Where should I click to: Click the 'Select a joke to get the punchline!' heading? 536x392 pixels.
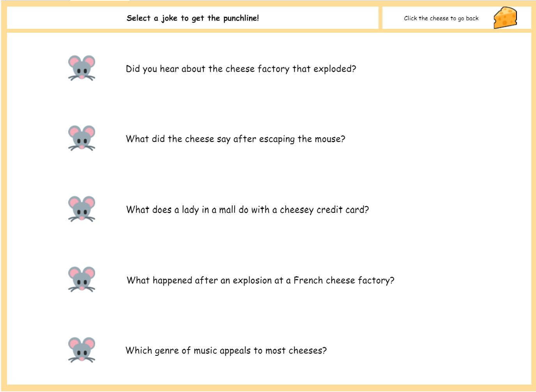[x=193, y=18]
